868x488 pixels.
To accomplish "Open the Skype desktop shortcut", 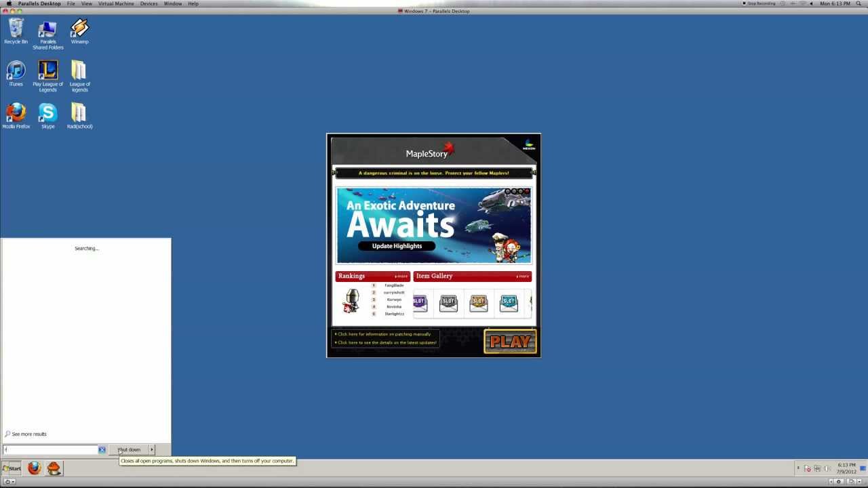I will [47, 116].
